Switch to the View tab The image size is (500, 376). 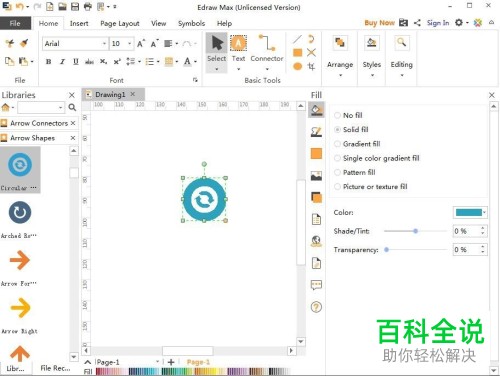158,23
